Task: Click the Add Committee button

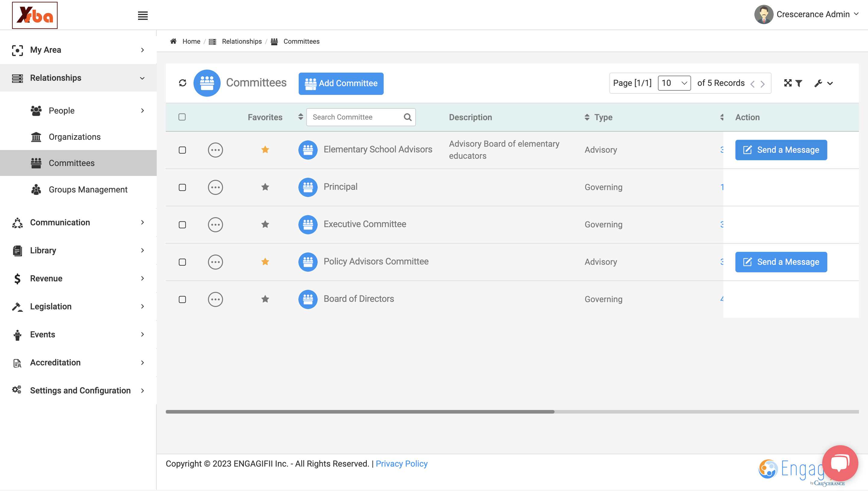Action: point(341,83)
